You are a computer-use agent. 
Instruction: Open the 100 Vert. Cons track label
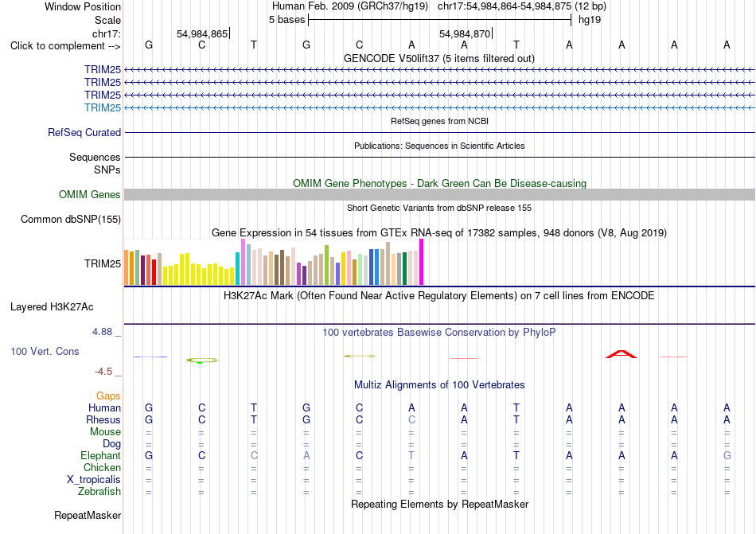click(45, 351)
